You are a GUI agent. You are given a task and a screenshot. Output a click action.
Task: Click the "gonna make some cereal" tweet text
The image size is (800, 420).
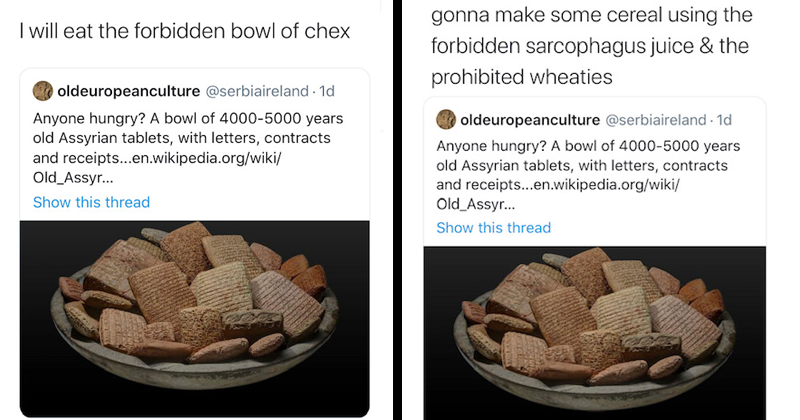(590, 17)
